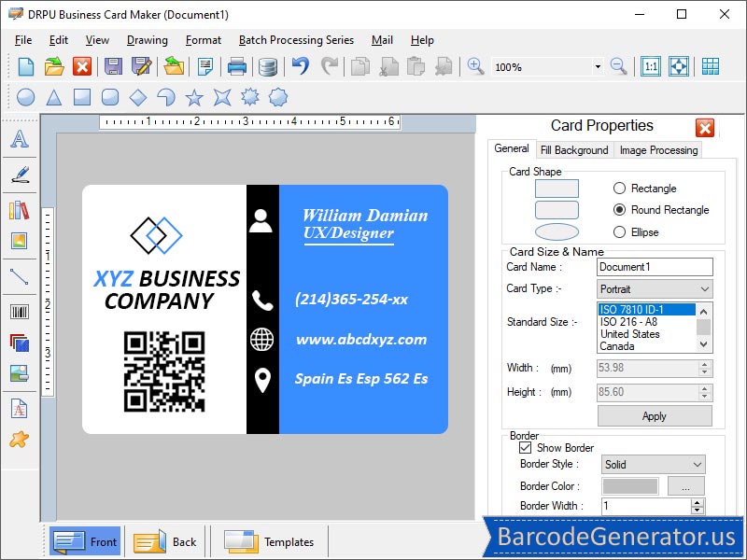The height and width of the screenshot is (560, 747).
Task: Click the Zoom In magnifier icon
Action: 475,66
